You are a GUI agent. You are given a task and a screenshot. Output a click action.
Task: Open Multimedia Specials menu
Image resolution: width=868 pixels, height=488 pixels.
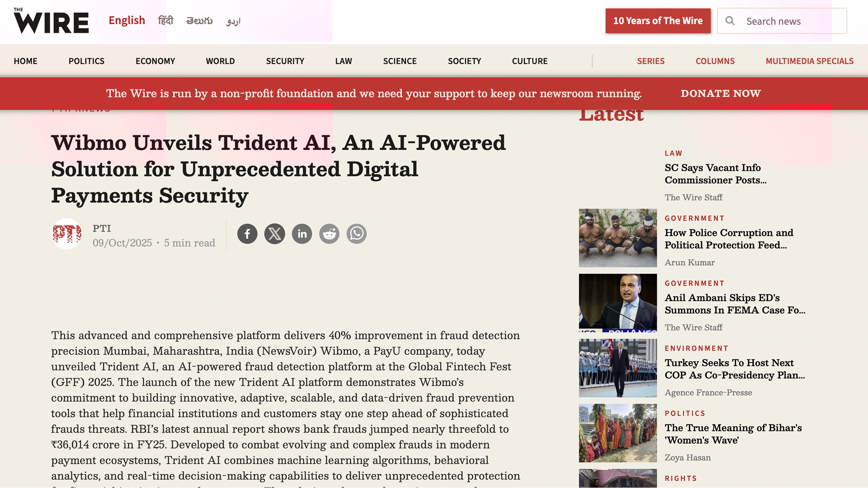click(810, 61)
